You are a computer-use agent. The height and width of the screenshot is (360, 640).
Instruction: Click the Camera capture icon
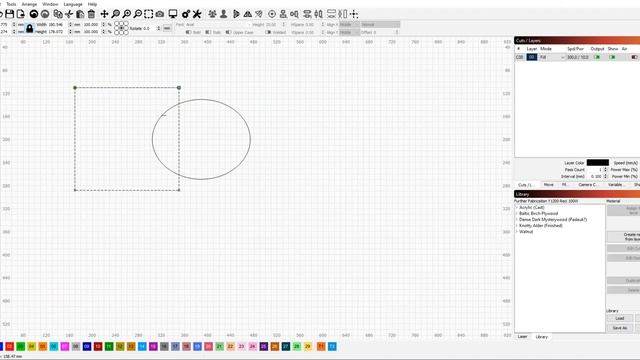[x=160, y=14]
